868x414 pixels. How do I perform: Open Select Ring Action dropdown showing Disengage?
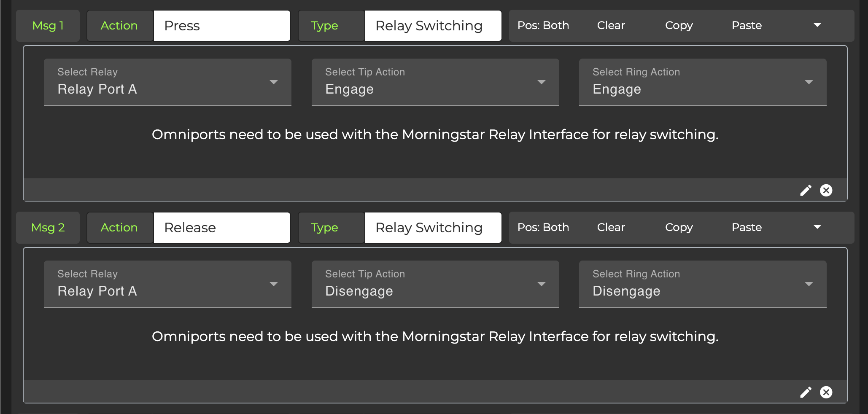click(x=702, y=284)
